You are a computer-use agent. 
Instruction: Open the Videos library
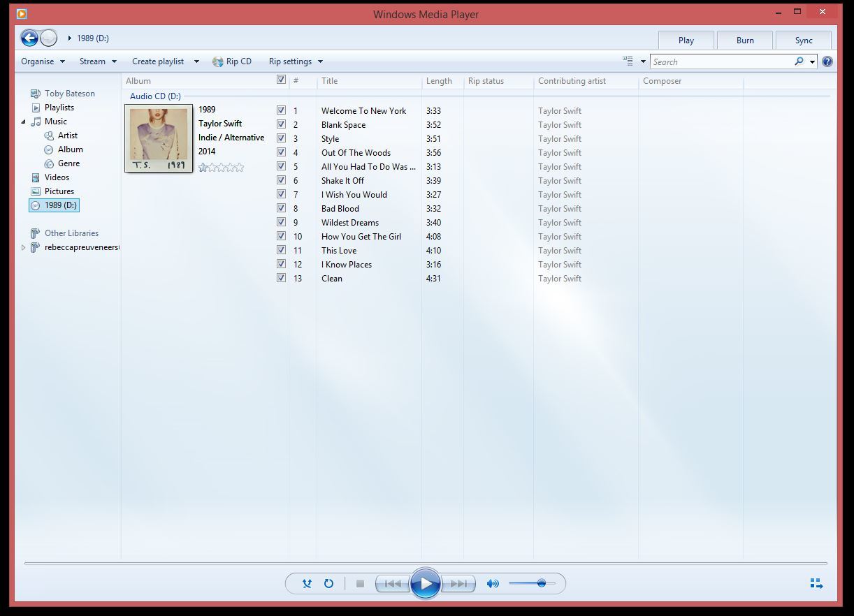(x=57, y=177)
